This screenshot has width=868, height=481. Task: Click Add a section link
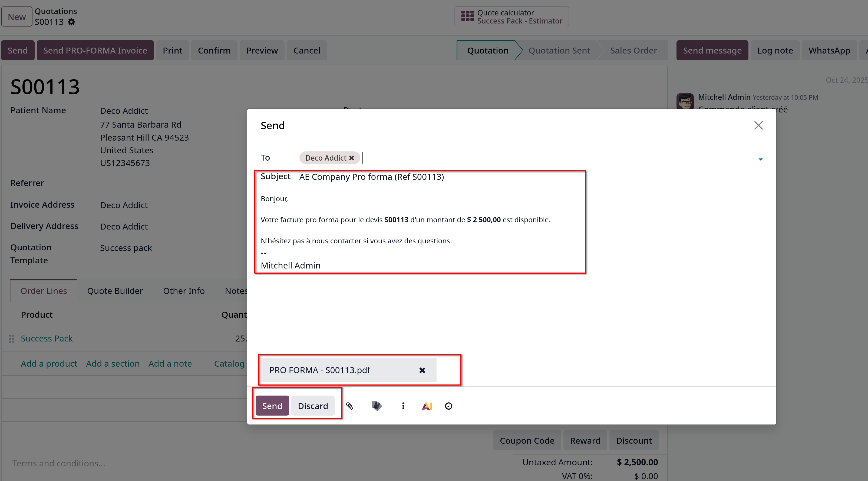[x=113, y=363]
